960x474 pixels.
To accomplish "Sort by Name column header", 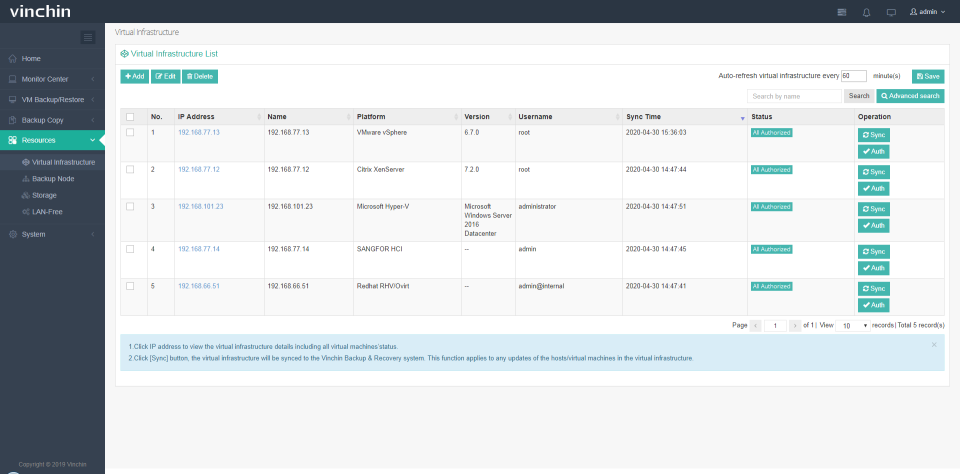I will coord(309,116).
